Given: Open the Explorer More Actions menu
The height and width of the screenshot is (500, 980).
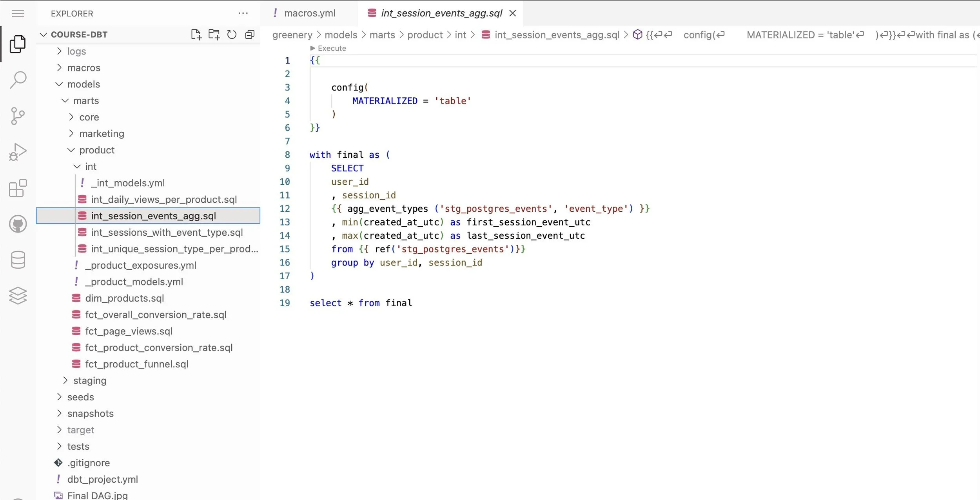Looking at the screenshot, I should (x=243, y=13).
